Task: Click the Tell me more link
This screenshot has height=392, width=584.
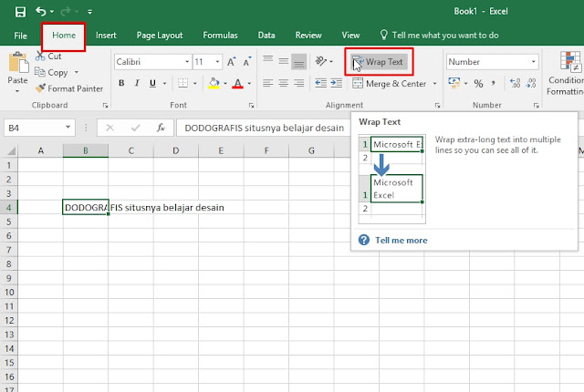Action: [x=401, y=241]
